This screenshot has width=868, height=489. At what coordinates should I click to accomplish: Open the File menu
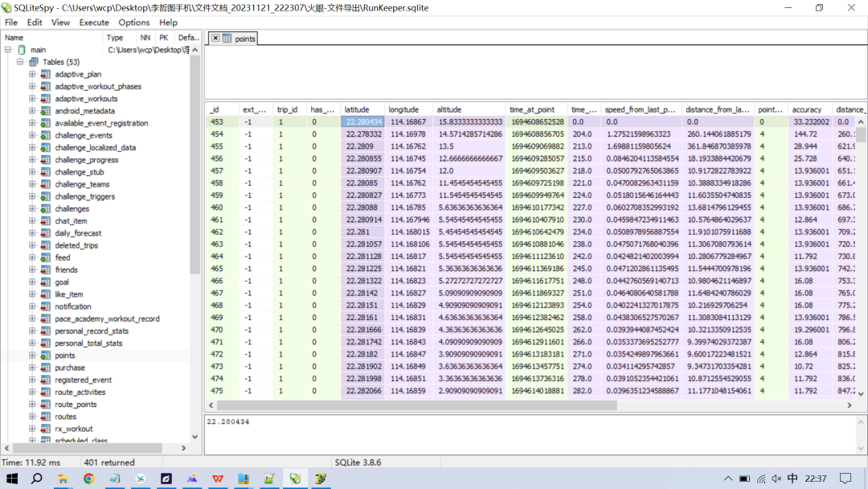tap(11, 23)
